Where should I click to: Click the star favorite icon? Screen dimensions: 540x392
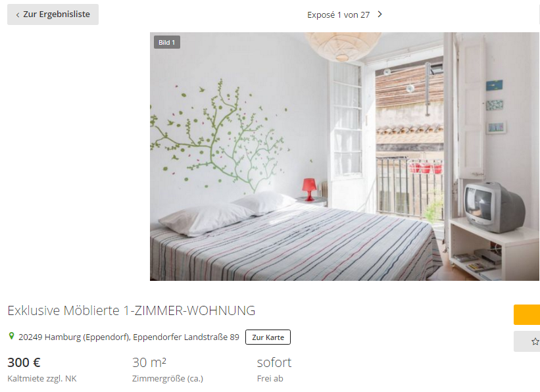[x=535, y=341]
